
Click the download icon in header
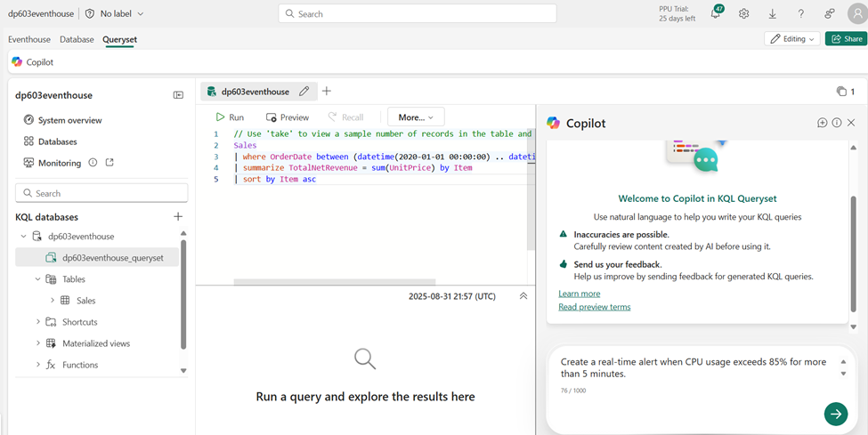click(772, 14)
